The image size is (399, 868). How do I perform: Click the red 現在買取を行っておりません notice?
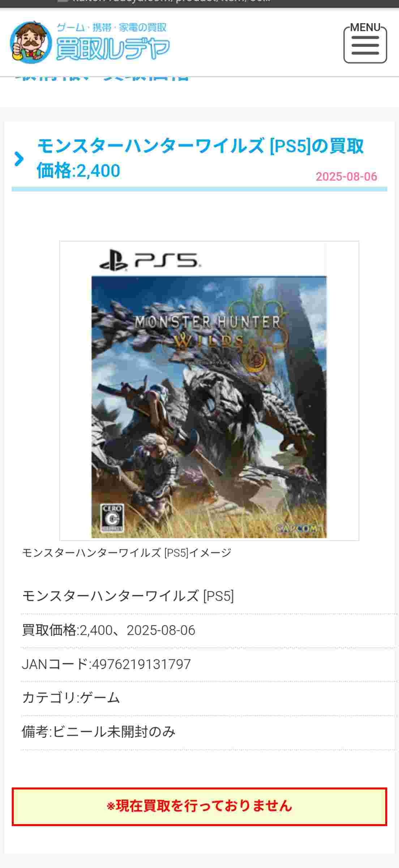coord(199,806)
